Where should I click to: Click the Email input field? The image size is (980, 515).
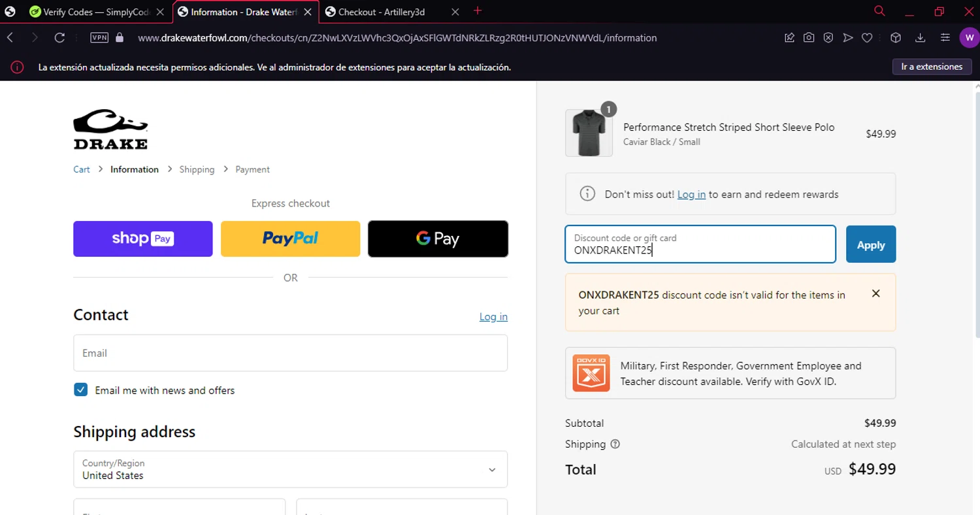coord(290,353)
